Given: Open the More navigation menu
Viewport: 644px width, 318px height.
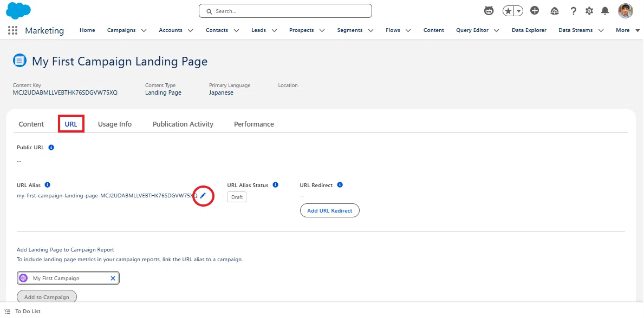Looking at the screenshot, I should pos(628,30).
